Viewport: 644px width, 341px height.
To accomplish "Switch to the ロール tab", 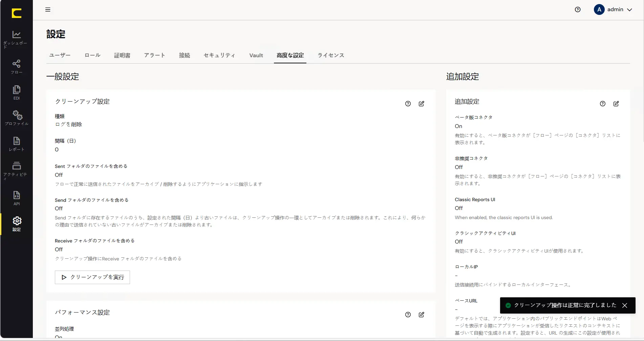I will coord(92,55).
